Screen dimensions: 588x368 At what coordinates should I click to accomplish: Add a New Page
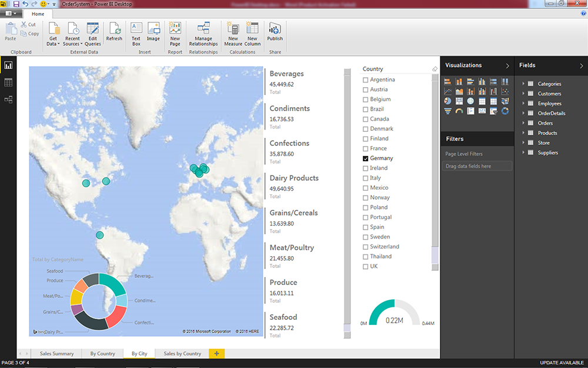(x=175, y=34)
